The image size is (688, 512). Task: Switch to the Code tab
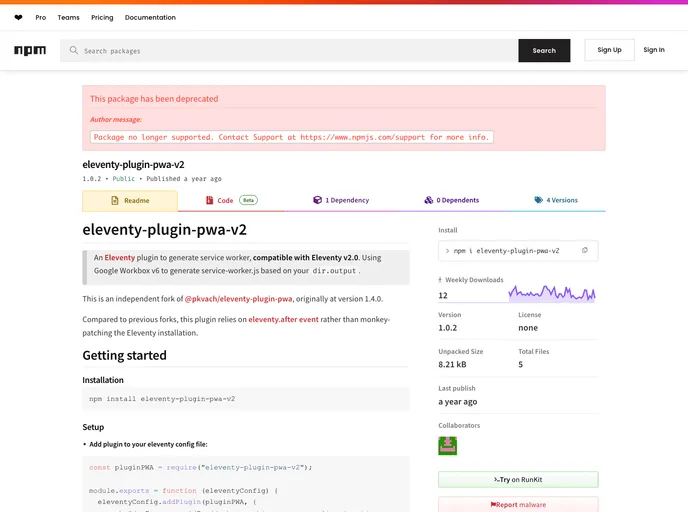(232, 201)
